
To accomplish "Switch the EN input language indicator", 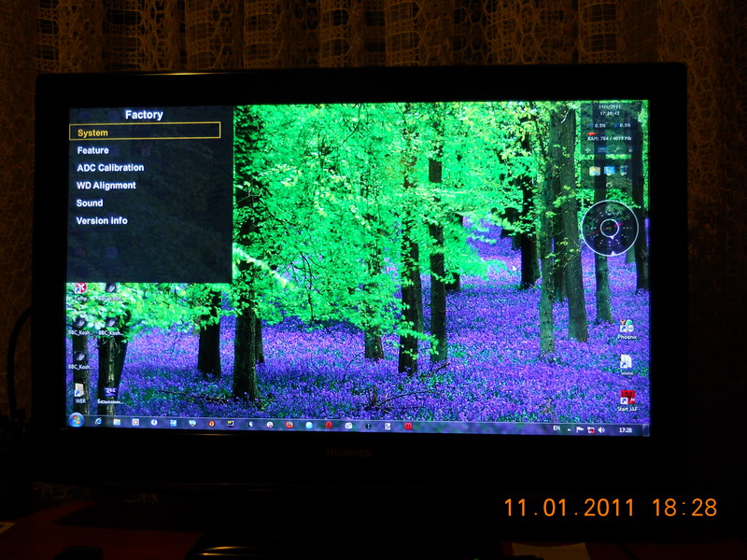I will pos(557,428).
